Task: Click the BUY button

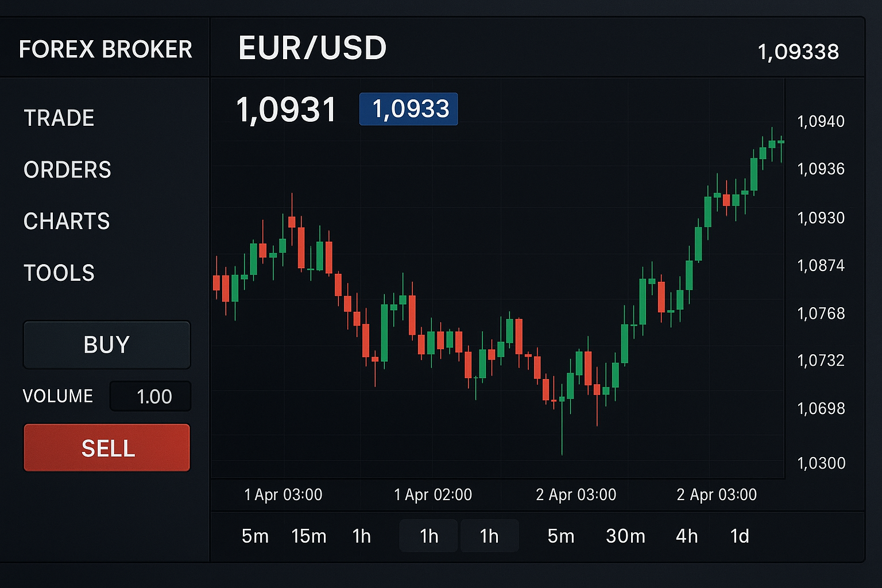Action: tap(107, 345)
